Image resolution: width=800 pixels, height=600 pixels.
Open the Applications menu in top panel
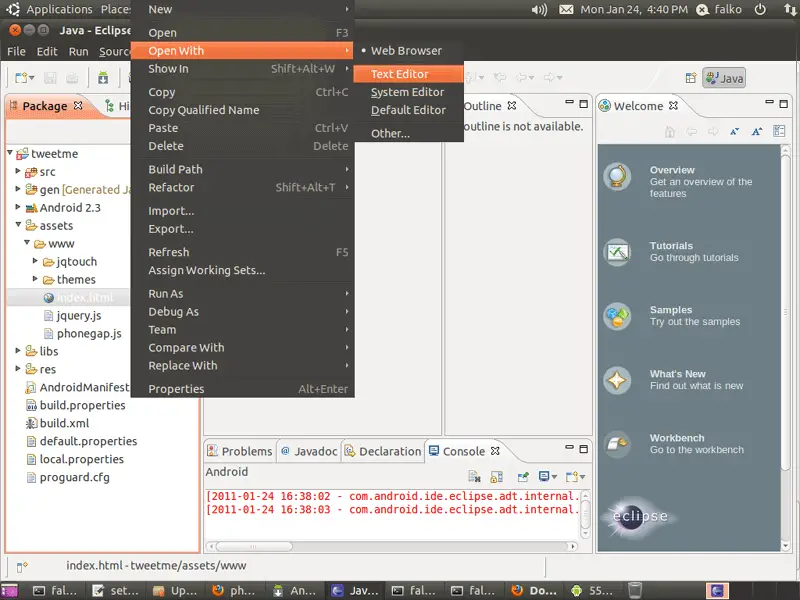coord(59,10)
